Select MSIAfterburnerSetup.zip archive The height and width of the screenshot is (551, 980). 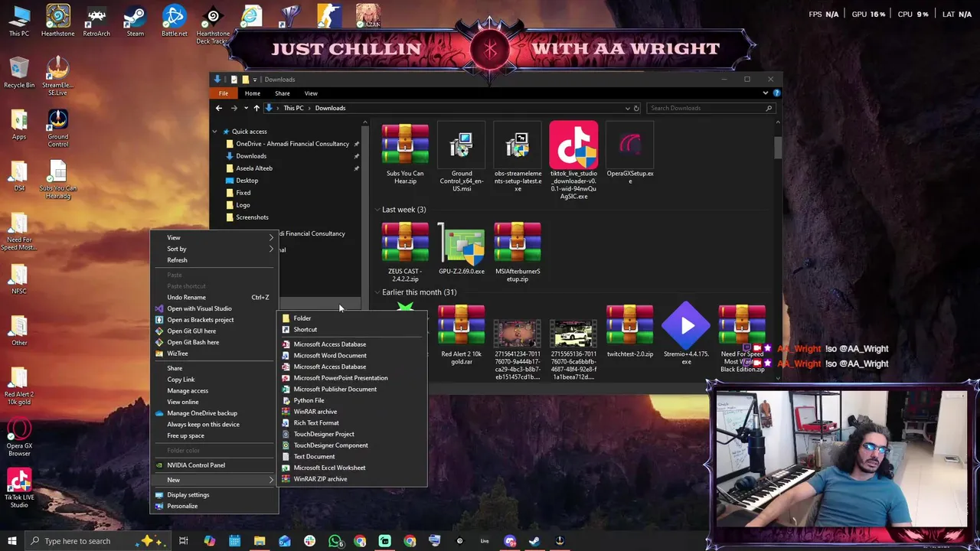(x=518, y=253)
